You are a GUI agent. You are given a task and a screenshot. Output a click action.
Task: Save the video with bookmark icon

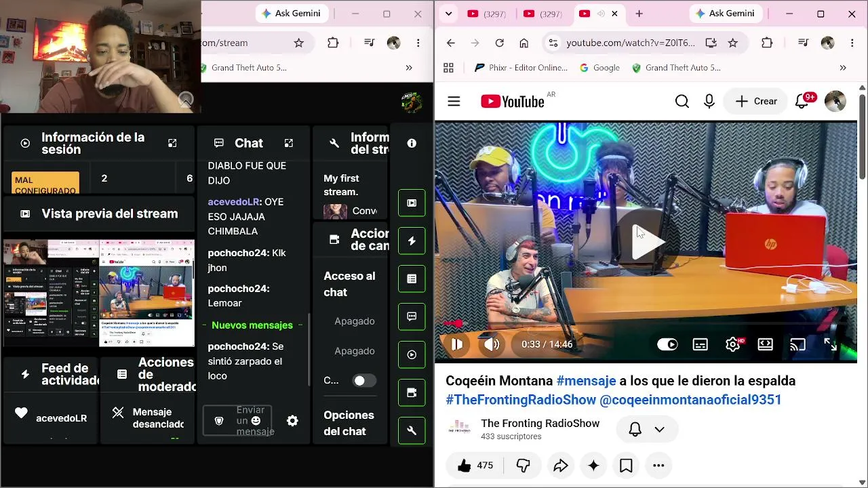click(626, 466)
